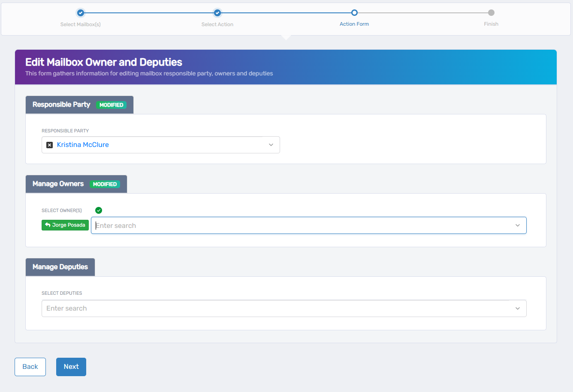Click the Responsible Party section tab
This screenshot has height=392, width=573.
coord(61,105)
